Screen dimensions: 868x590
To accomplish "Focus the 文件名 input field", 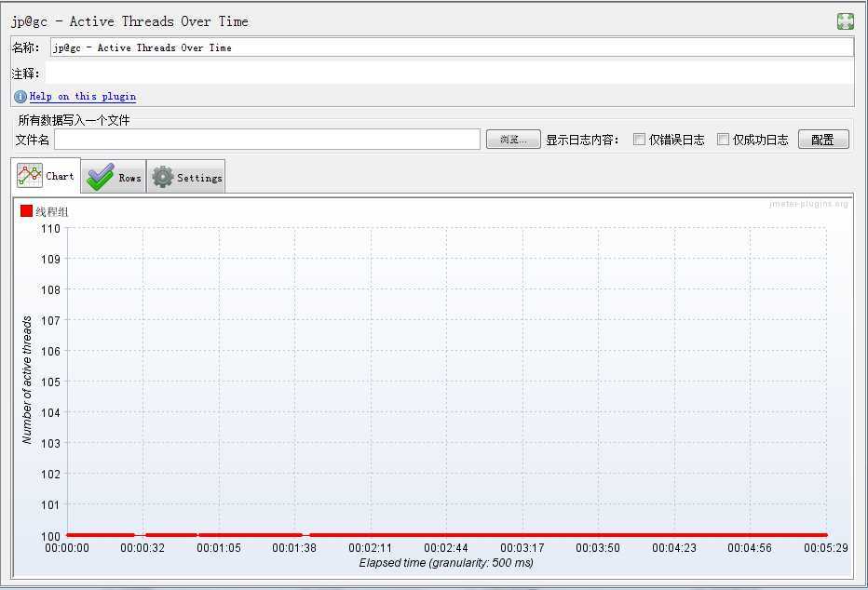I will coord(266,140).
